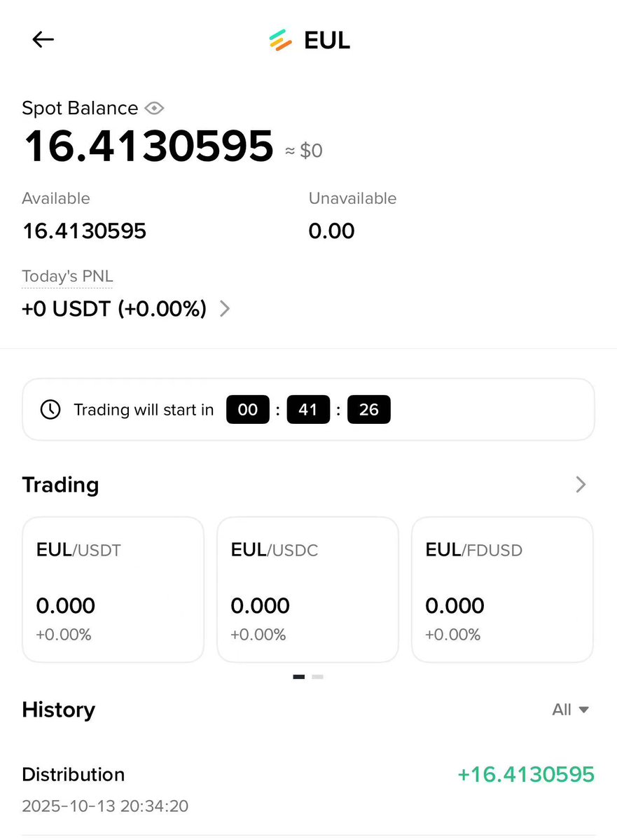
Task: Select the first page indicator dot
Action: (x=299, y=677)
